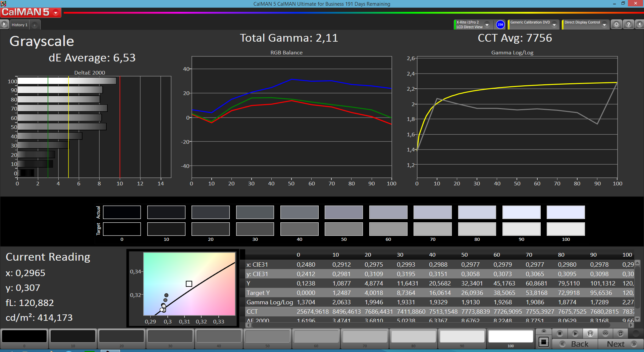This screenshot has height=352, width=644.
Task: Expand the X-Rite i1Pro 2 meter dropdown
Action: coord(487,25)
